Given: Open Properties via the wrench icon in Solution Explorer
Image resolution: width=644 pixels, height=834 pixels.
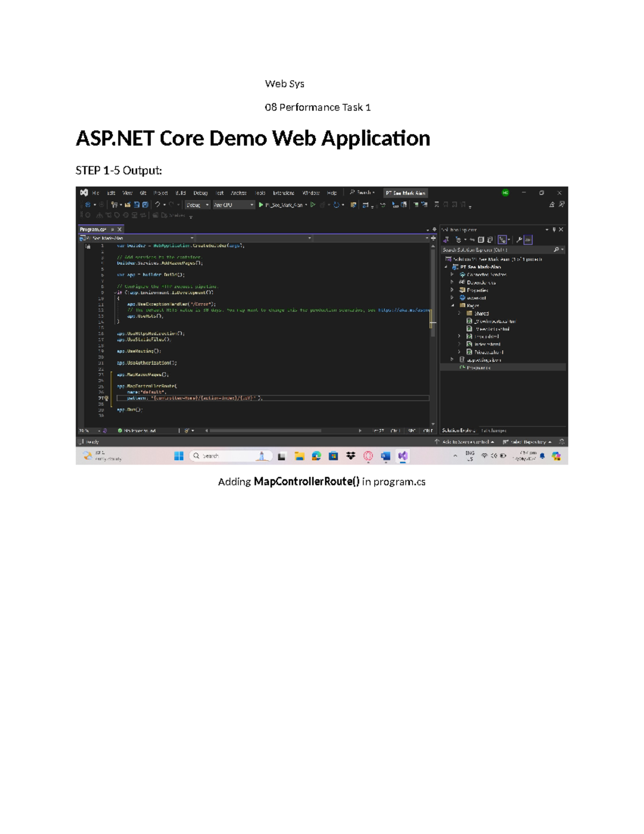Looking at the screenshot, I should click(519, 240).
